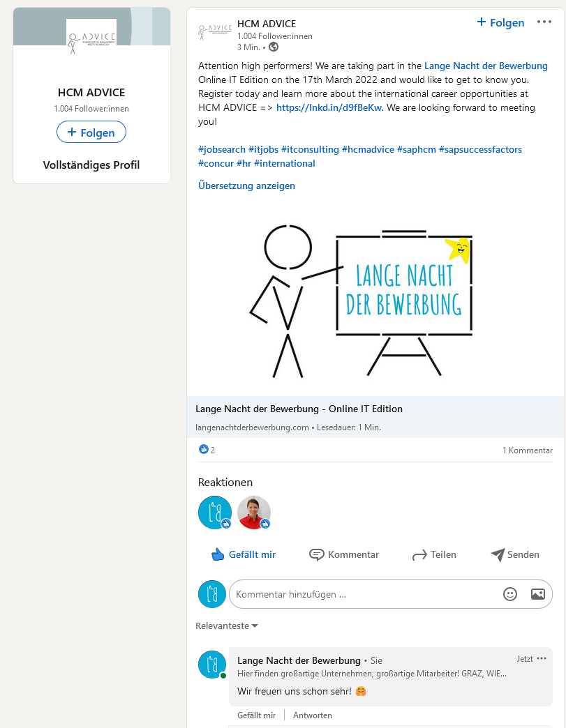
Task: Click the Teilen share button
Action: (434, 554)
